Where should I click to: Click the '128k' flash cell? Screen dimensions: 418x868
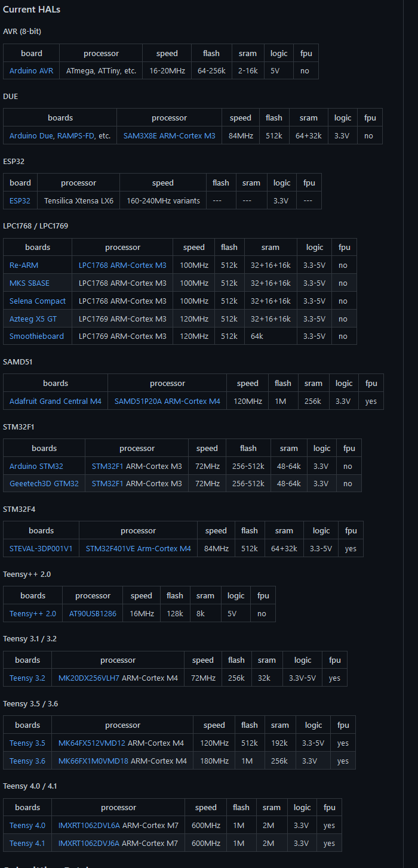tap(175, 613)
